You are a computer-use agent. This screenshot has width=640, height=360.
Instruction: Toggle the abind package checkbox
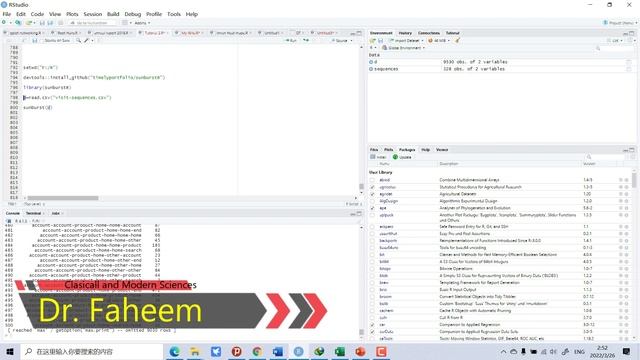click(372, 180)
